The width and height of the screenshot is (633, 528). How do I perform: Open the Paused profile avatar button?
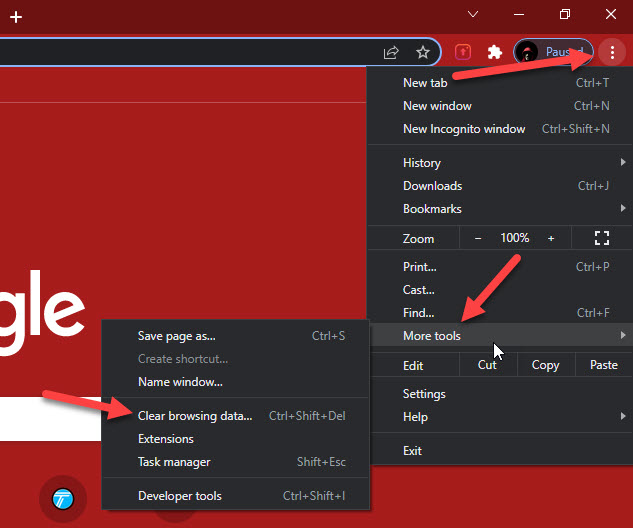(553, 52)
